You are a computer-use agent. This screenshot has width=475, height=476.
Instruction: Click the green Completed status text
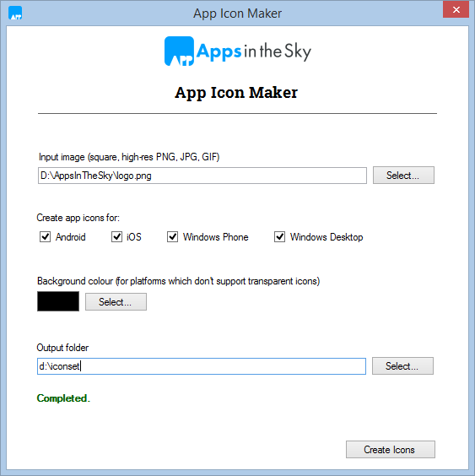click(x=63, y=398)
